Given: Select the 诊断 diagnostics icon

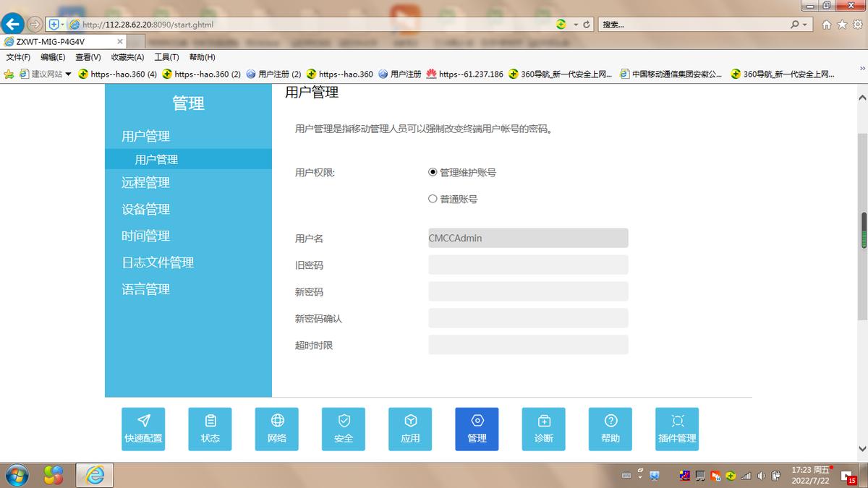Looking at the screenshot, I should click(x=543, y=428).
